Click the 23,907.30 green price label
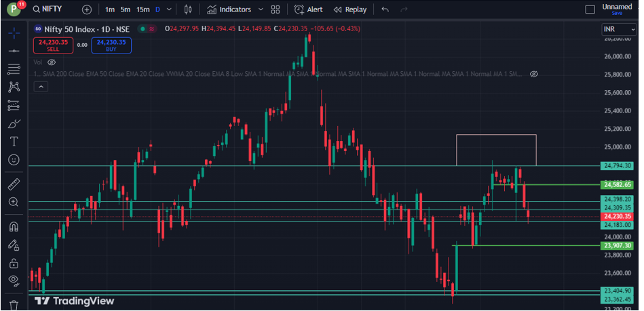644x311 pixels. pos(618,246)
